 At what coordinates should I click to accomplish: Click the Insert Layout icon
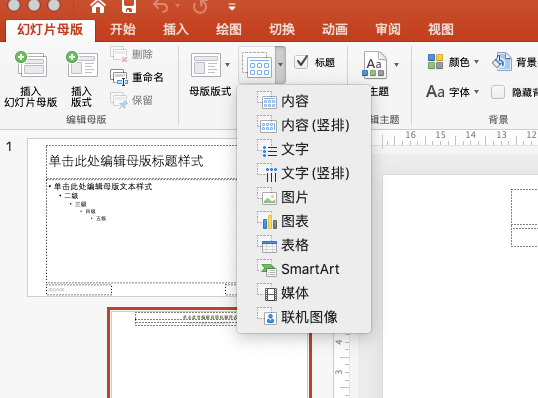82,64
